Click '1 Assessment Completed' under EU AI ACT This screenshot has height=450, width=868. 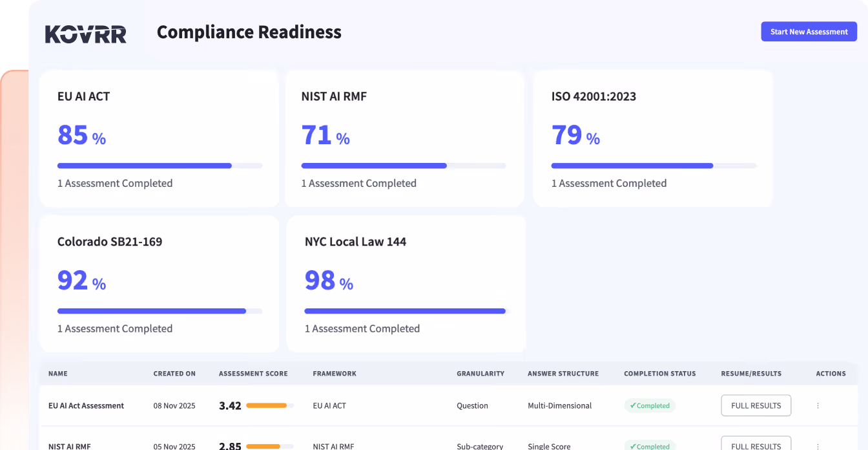(x=115, y=184)
